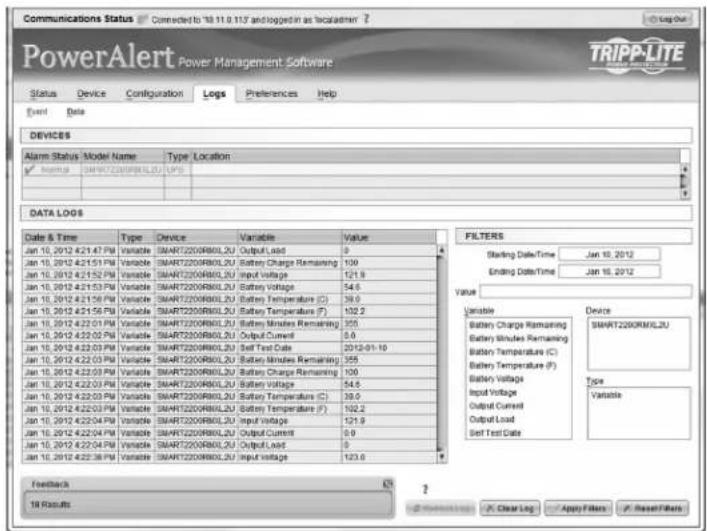Click the Tripp-Lite logo
The image size is (707, 531).
pyautogui.click(x=637, y=55)
